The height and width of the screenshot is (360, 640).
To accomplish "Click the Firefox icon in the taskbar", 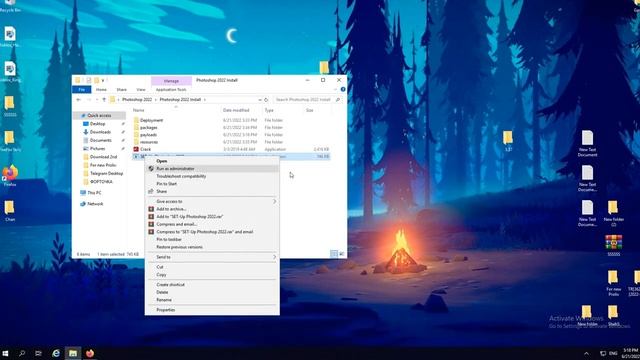I will pos(90,353).
